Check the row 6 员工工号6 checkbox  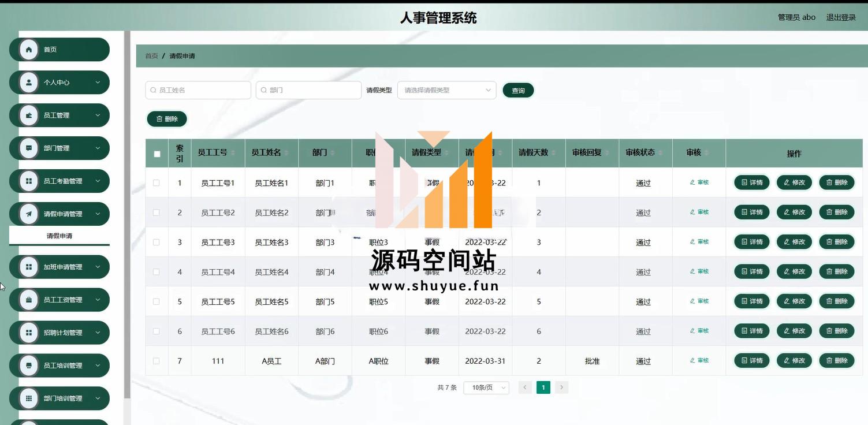click(157, 331)
